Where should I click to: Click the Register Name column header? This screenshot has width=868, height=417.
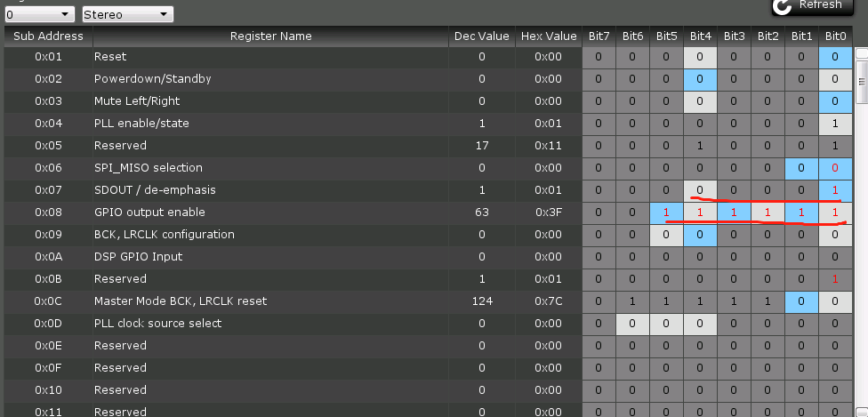tap(270, 36)
